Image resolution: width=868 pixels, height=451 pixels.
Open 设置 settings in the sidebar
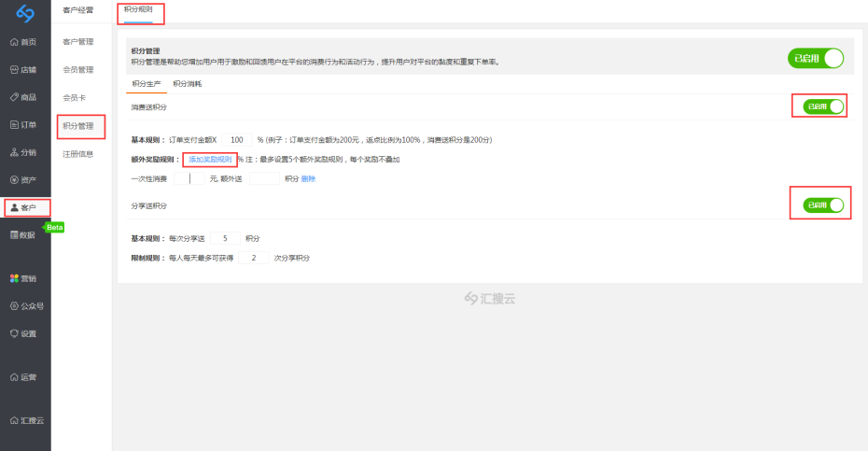tap(24, 333)
